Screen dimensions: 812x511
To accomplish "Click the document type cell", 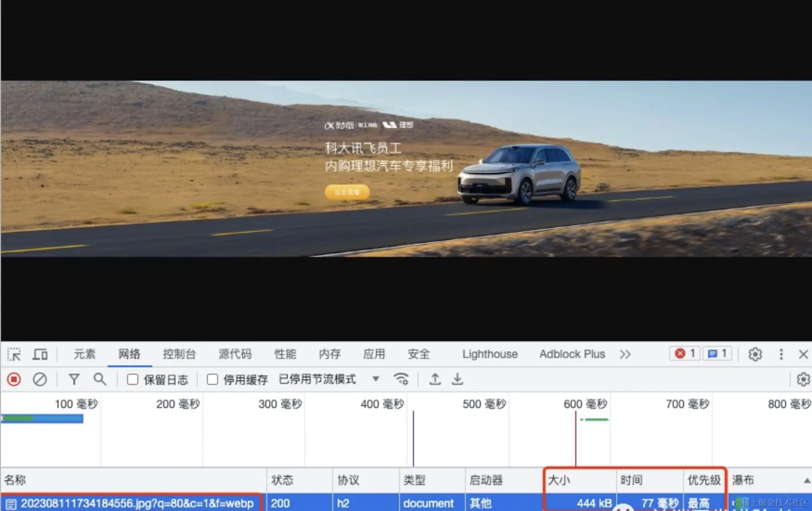I will pos(432,503).
